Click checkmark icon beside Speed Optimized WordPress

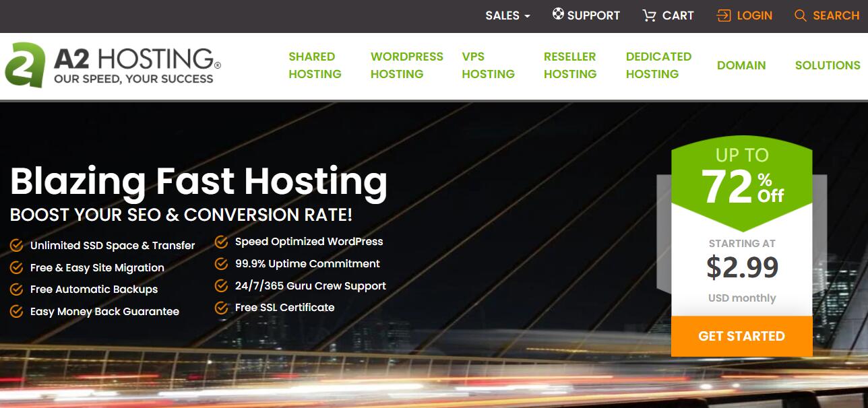pyautogui.click(x=221, y=242)
